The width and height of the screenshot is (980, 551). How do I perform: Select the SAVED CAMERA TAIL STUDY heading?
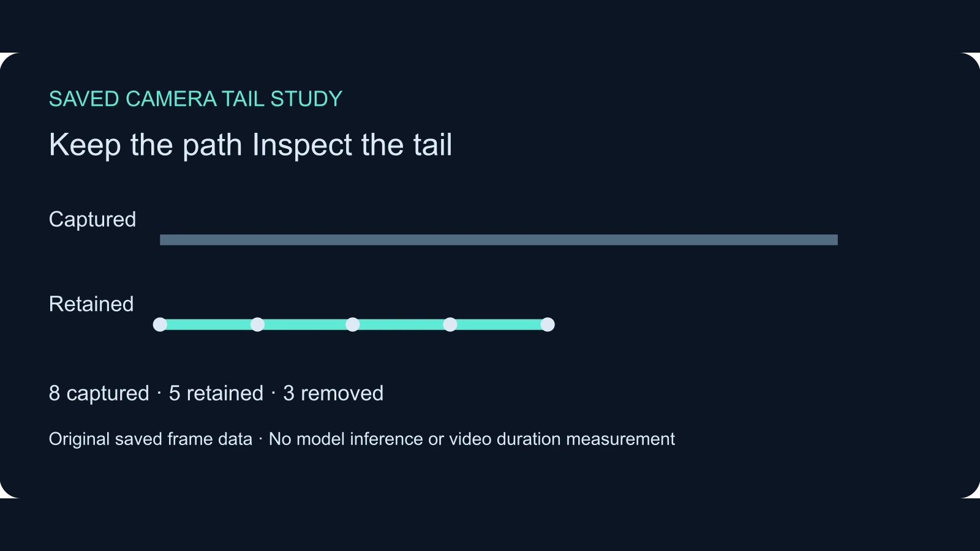pyautogui.click(x=195, y=99)
